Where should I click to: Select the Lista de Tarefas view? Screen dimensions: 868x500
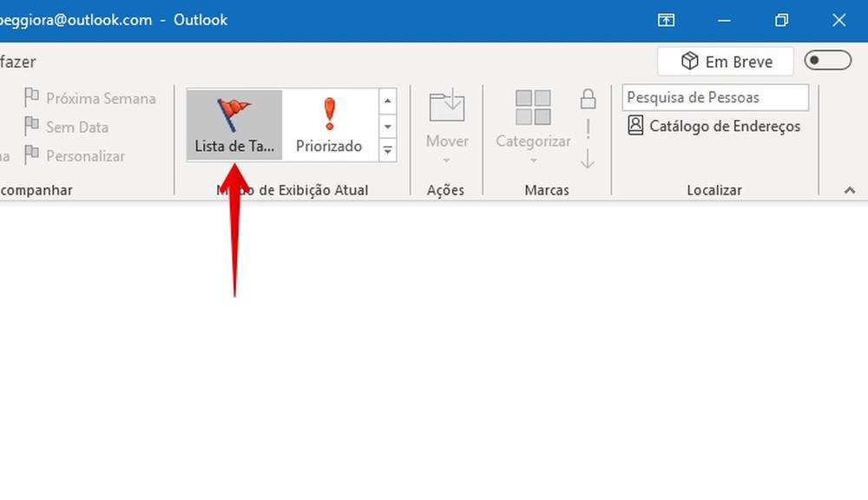click(233, 124)
